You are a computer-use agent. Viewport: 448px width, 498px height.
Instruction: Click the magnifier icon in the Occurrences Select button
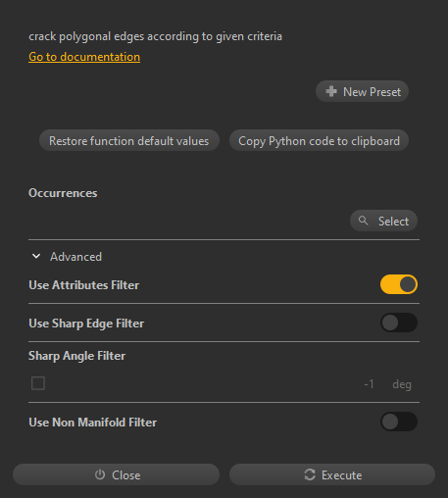[363, 221]
